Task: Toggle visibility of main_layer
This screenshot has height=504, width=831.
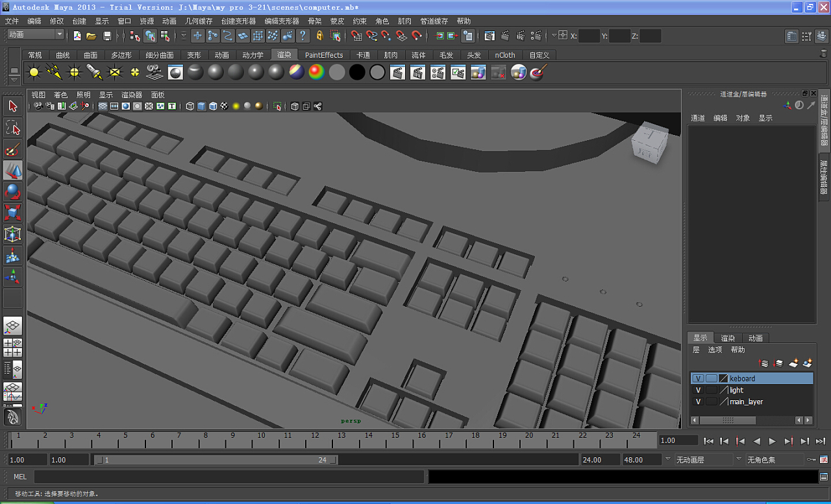Action: [698, 402]
